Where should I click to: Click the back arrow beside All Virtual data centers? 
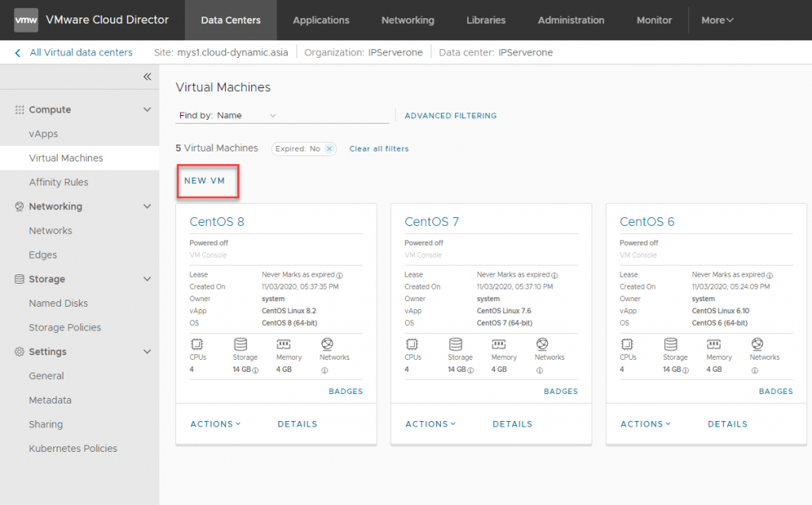coord(18,53)
